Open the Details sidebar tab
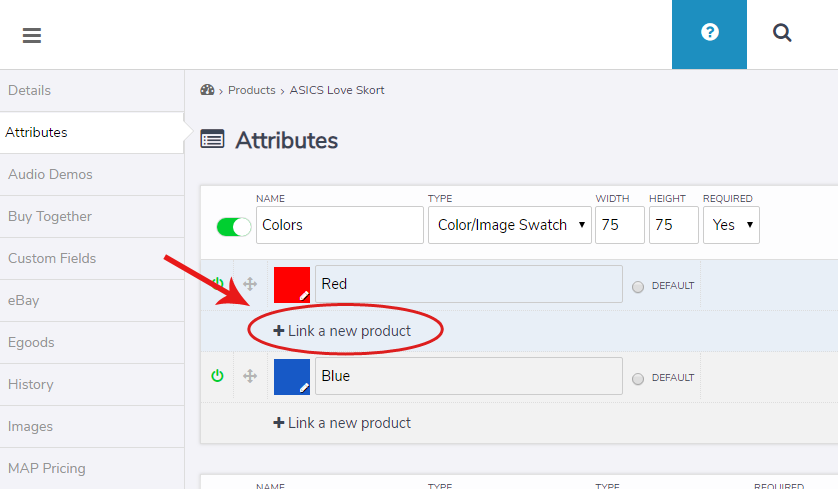The image size is (838, 489). point(92,90)
